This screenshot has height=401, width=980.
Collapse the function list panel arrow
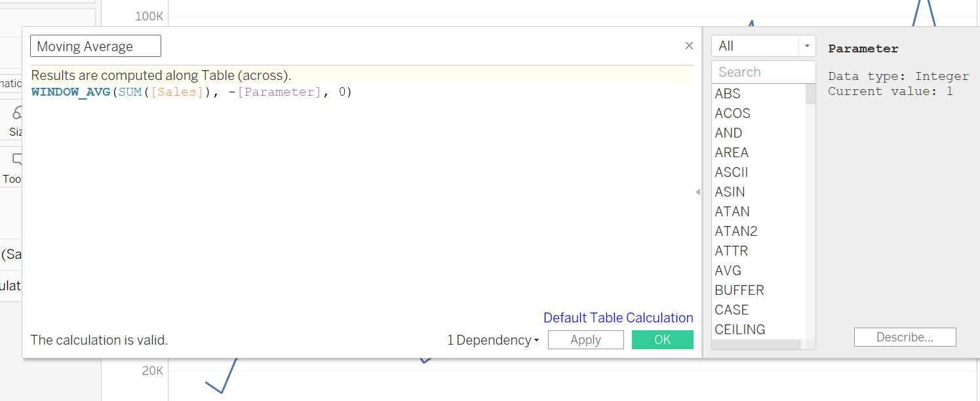tap(697, 192)
